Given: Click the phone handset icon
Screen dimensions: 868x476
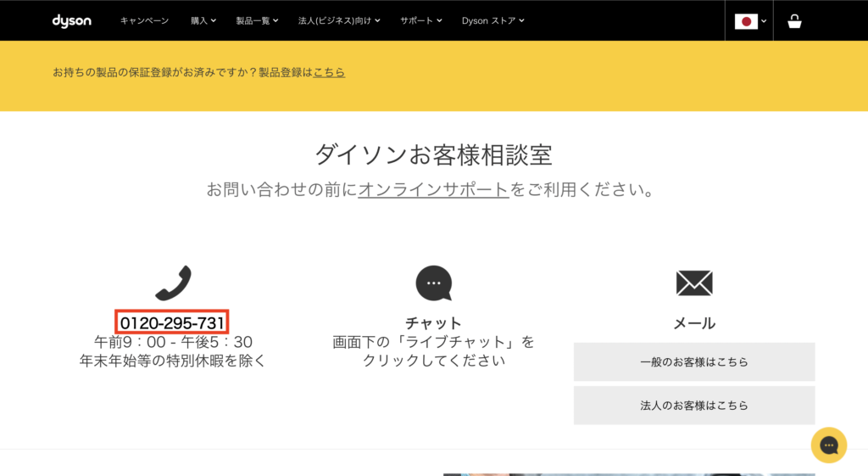Looking at the screenshot, I should [173, 283].
